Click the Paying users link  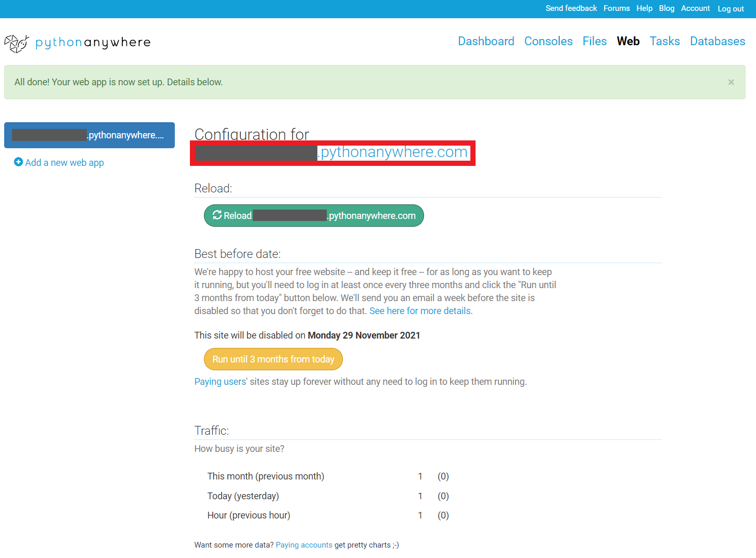coord(220,381)
